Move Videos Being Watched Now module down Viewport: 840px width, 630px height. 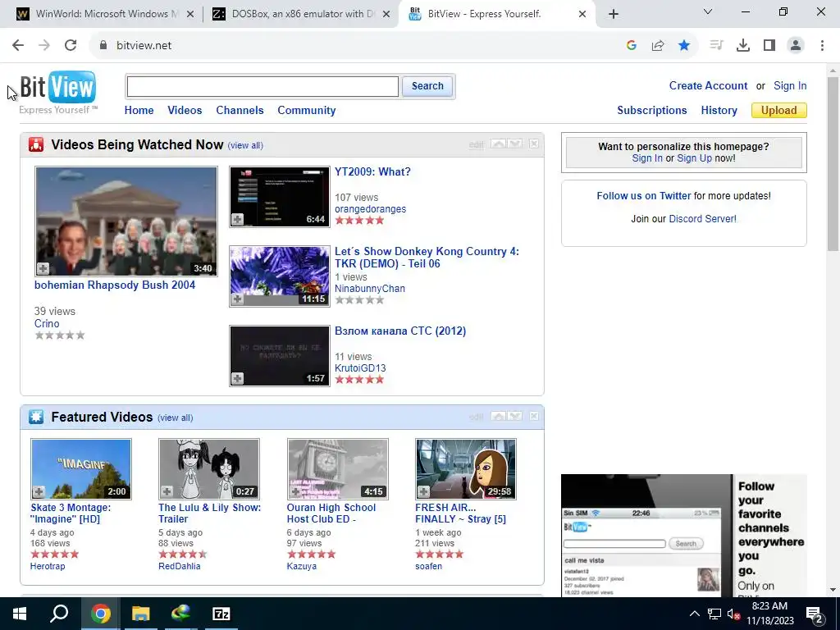515,144
